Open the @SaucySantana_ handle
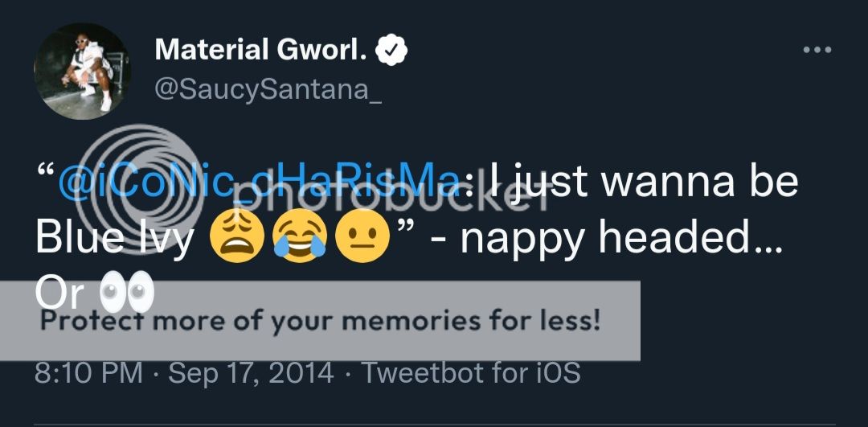The height and width of the screenshot is (427, 868). [268, 91]
